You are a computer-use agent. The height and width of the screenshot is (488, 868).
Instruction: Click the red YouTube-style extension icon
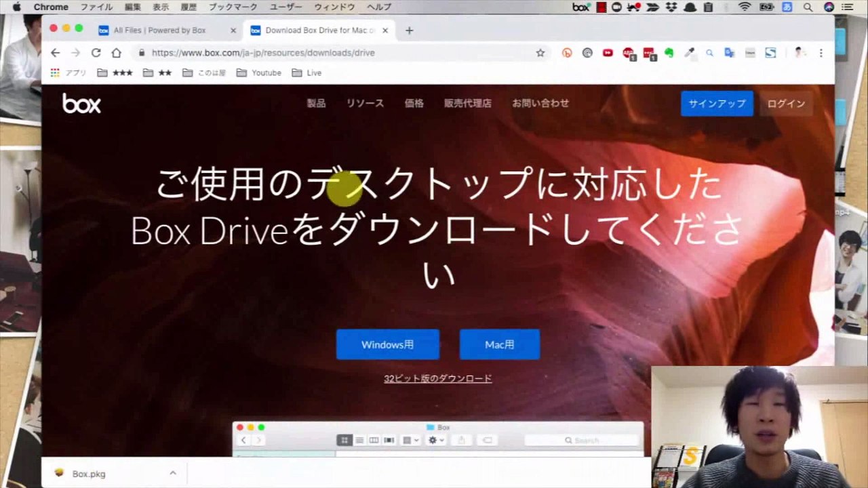click(608, 53)
